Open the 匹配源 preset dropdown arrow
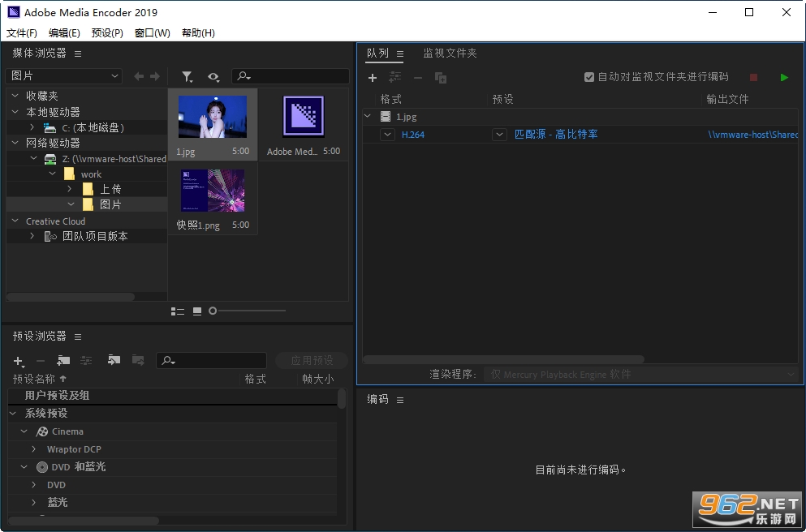 pos(499,135)
